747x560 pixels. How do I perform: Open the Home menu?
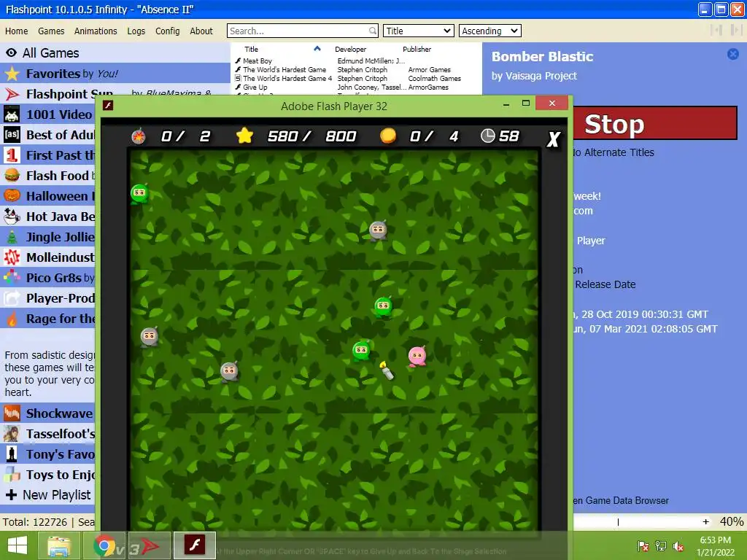17,31
